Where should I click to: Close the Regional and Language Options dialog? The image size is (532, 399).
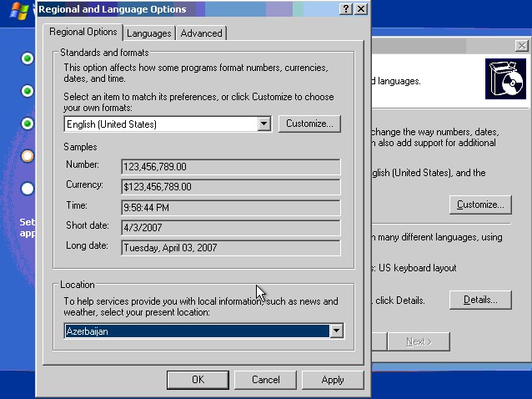[360, 8]
